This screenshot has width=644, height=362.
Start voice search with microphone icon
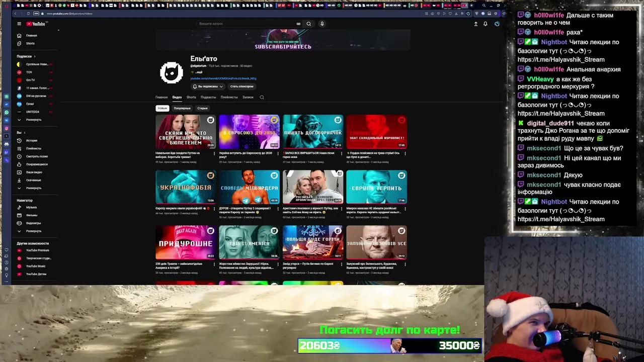322,24
